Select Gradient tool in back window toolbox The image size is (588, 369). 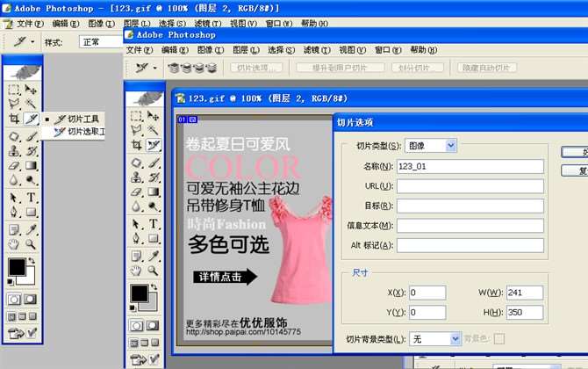31,165
